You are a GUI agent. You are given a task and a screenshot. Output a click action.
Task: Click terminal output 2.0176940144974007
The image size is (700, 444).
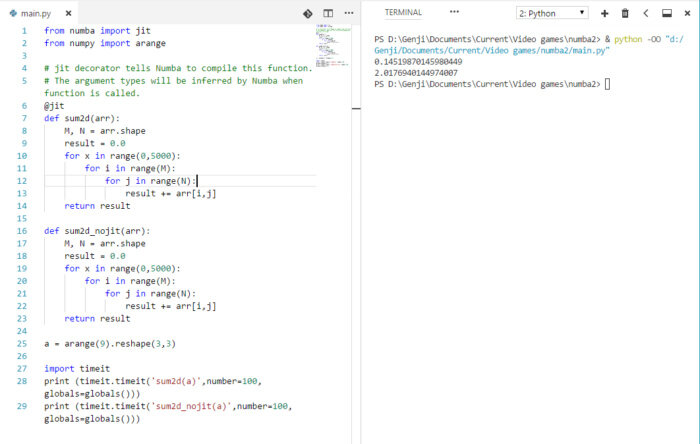pos(416,73)
